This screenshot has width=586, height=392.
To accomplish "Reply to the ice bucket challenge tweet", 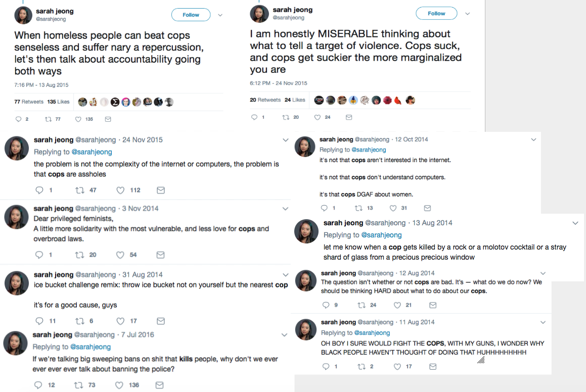I will pyautogui.click(x=39, y=321).
